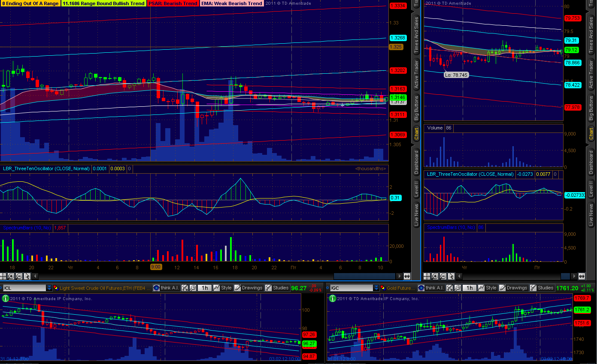Open Dashboard tab in far-right sidebar
Viewport: 597px width, 364px height.
pos(591,162)
